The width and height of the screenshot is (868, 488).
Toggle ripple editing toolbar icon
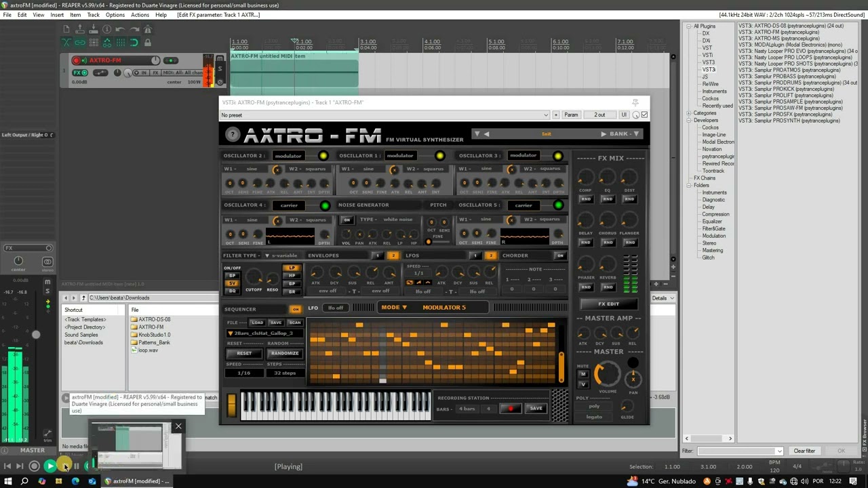point(94,42)
